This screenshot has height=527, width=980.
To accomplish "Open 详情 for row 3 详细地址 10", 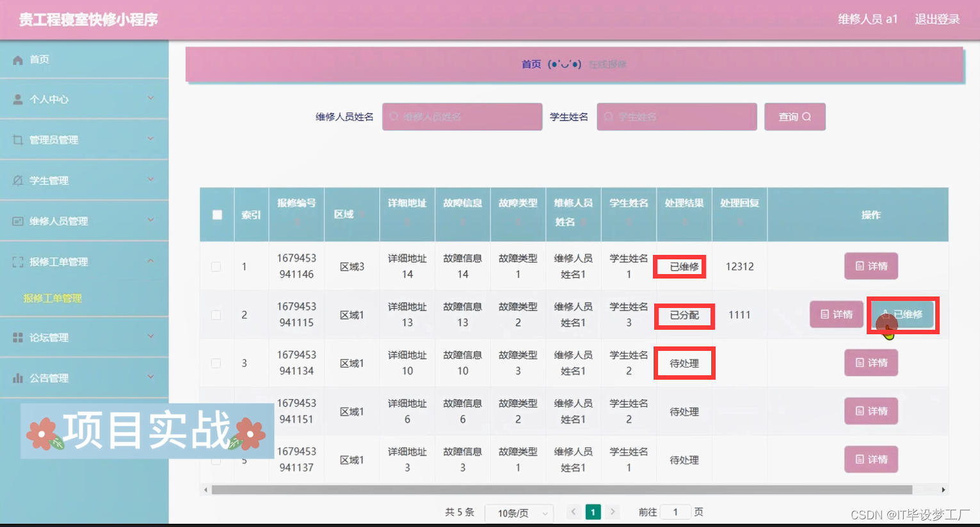I will click(x=871, y=363).
